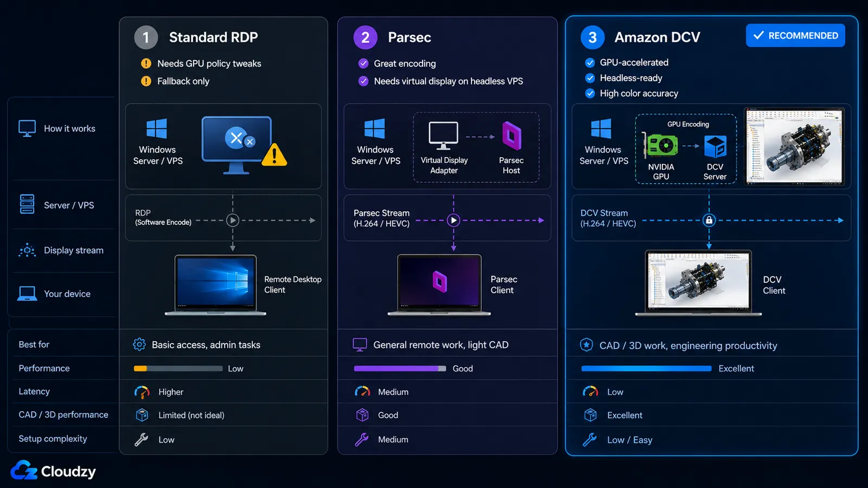The height and width of the screenshot is (488, 868).
Task: Click the gauge icon beside Medium latency
Action: (362, 391)
